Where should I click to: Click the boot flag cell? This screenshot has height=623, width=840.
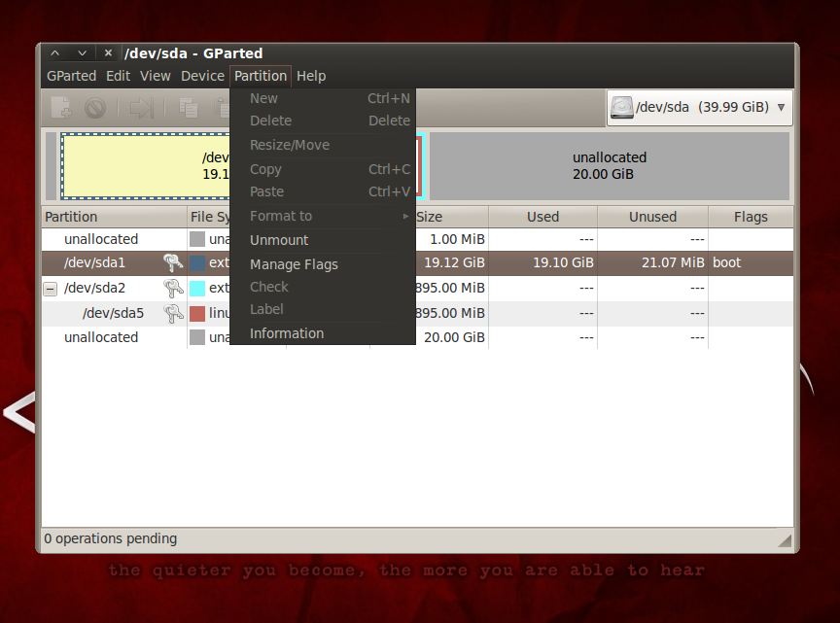727,262
